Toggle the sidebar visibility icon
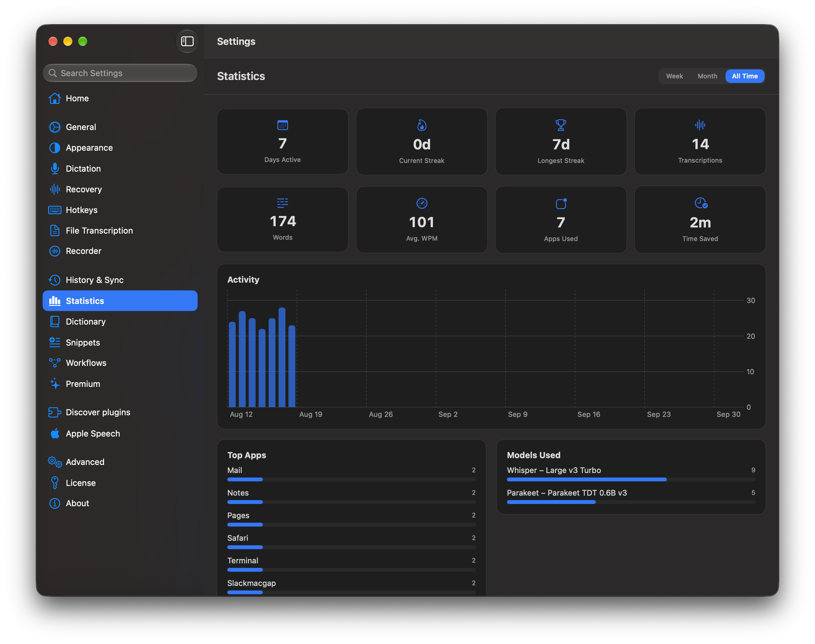This screenshot has width=815, height=644. (x=187, y=41)
